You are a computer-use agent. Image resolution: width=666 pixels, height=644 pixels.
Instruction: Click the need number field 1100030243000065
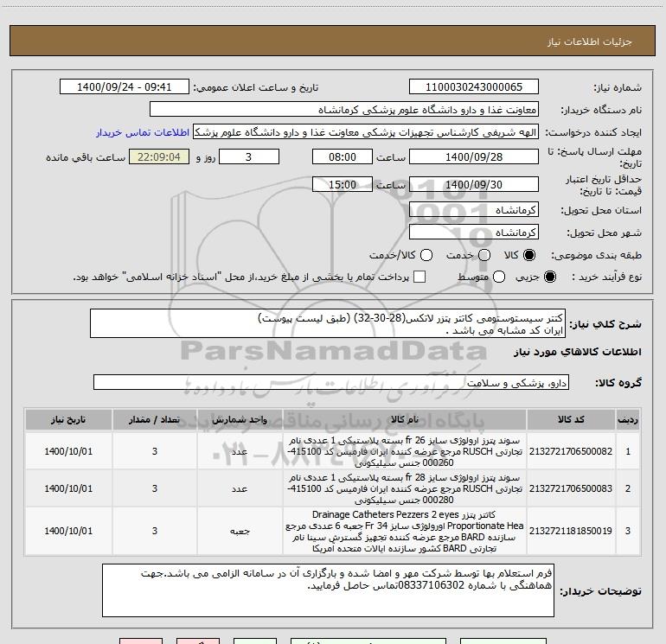(474, 87)
